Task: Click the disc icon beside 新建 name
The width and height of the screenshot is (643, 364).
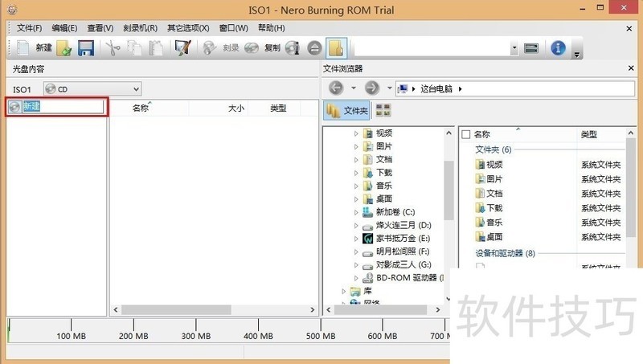Action: pos(14,107)
